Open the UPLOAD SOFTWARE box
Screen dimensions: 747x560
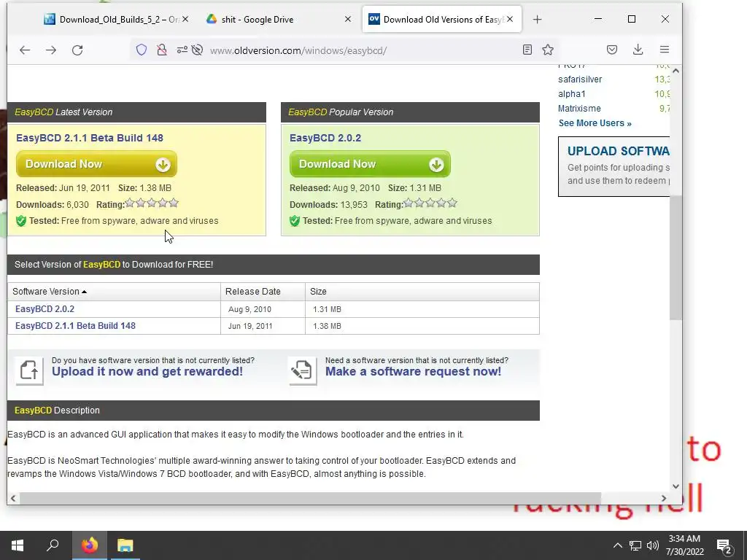614,167
